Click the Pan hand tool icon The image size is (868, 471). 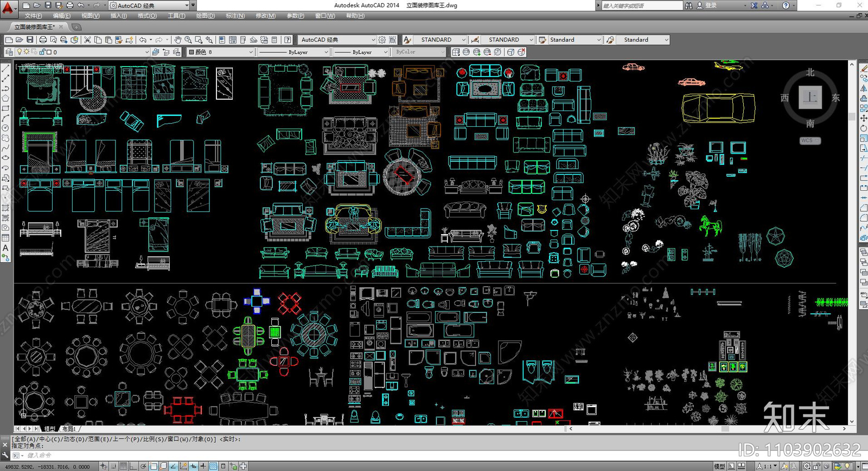coord(177,40)
